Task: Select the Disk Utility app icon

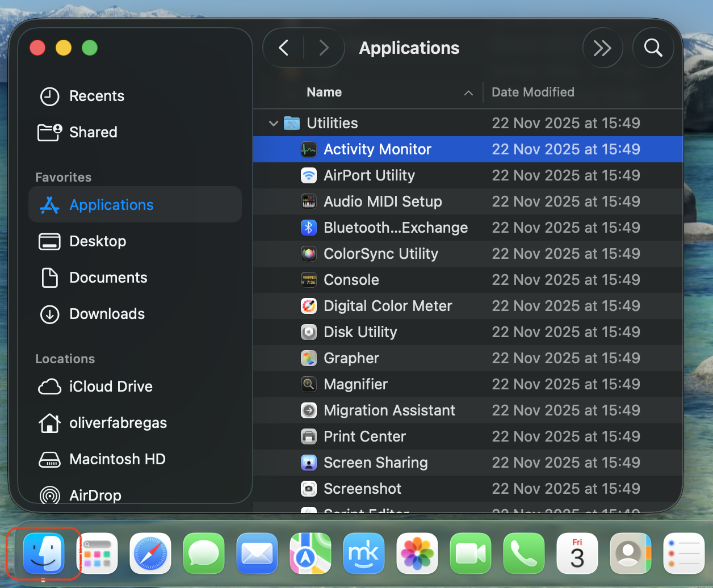Action: [308, 332]
